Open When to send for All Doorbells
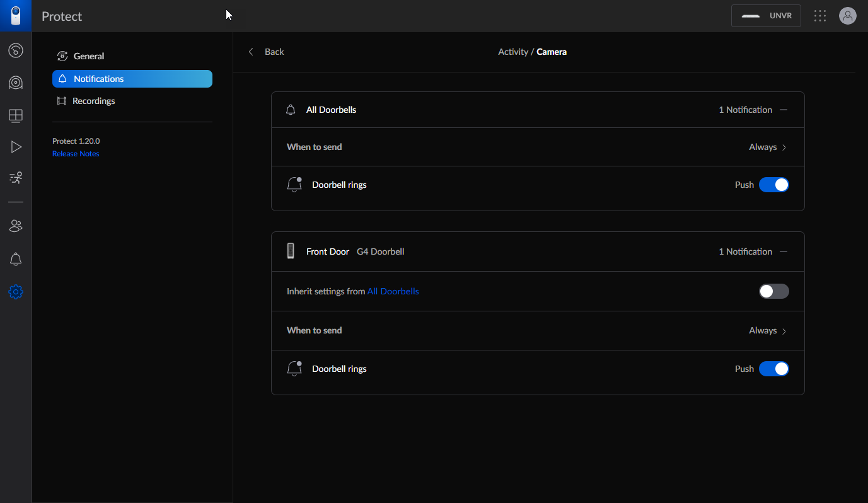This screenshot has height=503, width=868. point(538,147)
